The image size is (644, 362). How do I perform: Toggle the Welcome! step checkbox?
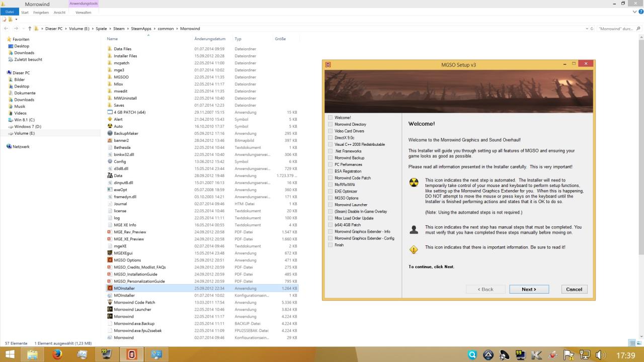(x=330, y=118)
